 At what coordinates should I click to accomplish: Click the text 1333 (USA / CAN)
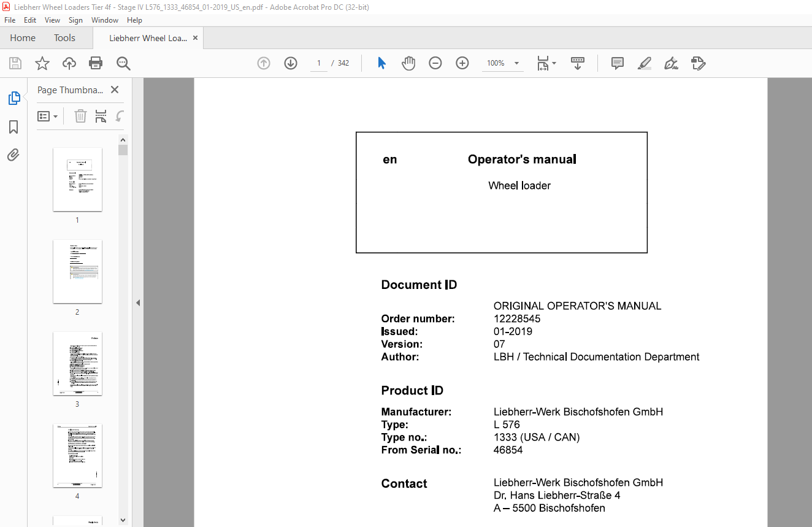(x=537, y=437)
